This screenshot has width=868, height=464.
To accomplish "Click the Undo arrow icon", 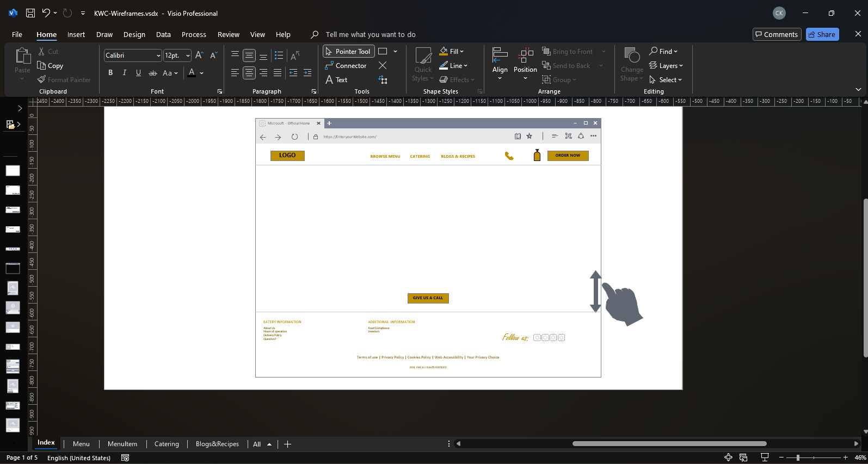I will coord(46,13).
